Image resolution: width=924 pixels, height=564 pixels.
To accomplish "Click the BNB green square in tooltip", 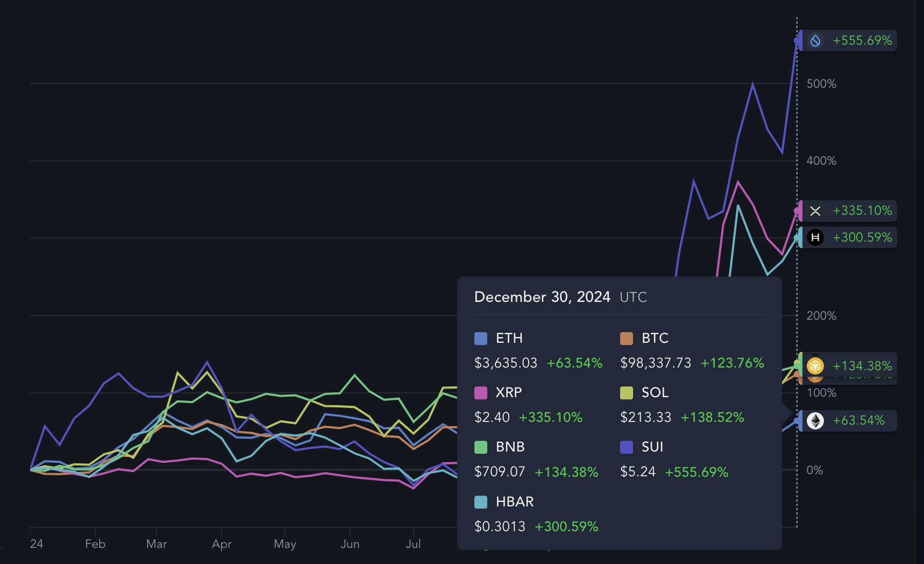I will [x=481, y=447].
